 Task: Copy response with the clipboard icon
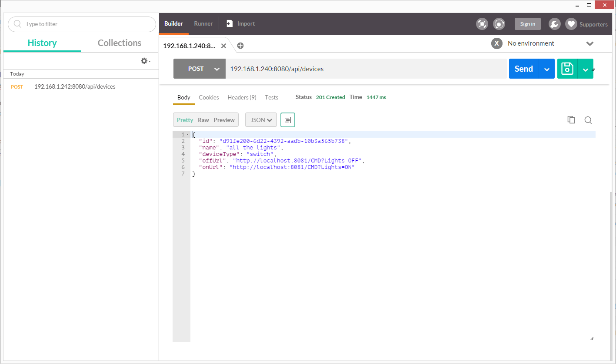[x=571, y=120]
